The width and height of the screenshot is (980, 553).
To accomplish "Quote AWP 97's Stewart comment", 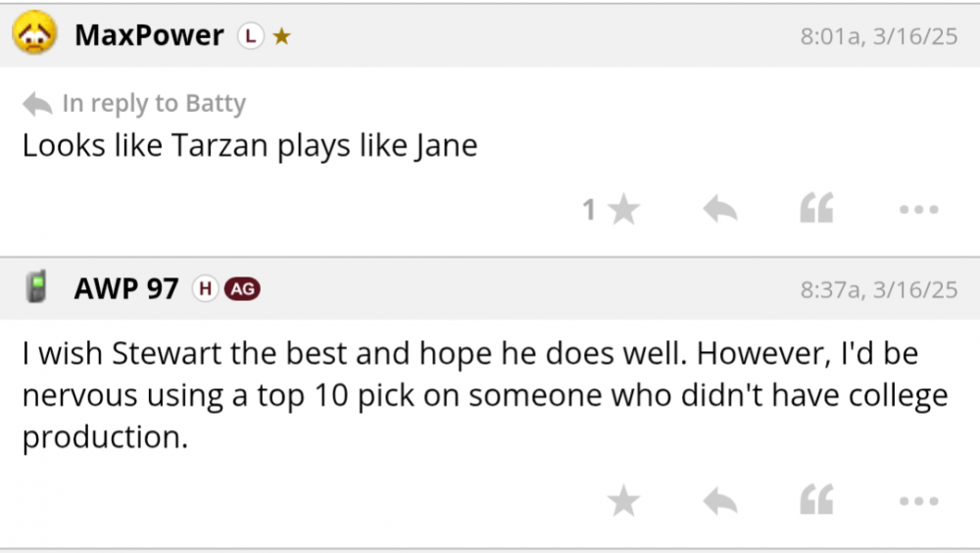I will coord(816,501).
